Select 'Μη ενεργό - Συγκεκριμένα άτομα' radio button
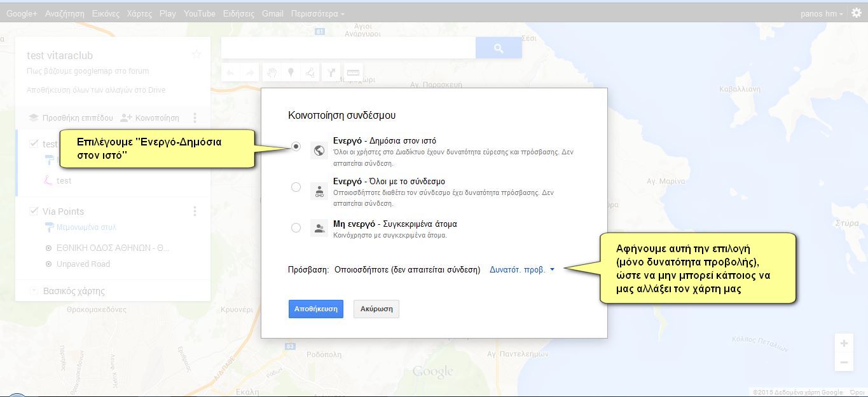The height and width of the screenshot is (397, 868). click(296, 227)
